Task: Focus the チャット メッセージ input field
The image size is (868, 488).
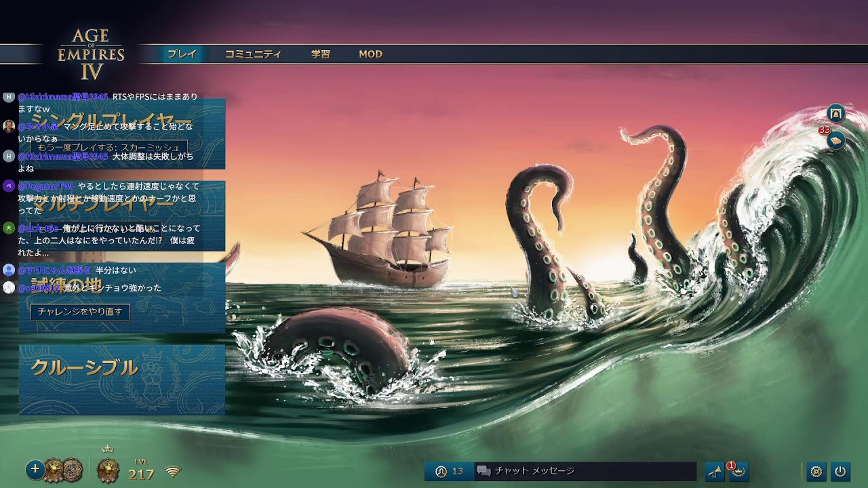Action: tap(585, 471)
